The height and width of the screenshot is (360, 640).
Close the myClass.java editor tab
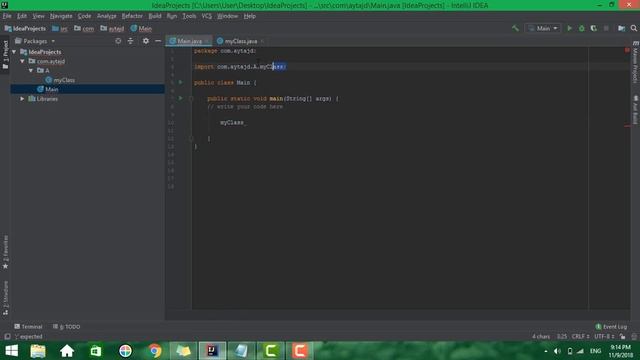[x=262, y=41]
